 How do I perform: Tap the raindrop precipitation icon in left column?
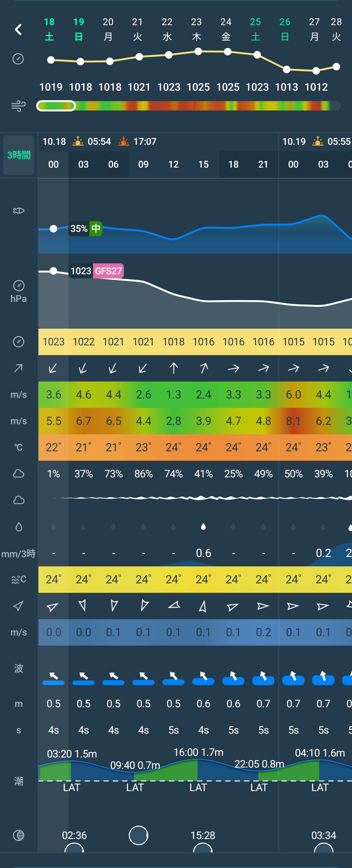pyautogui.click(x=19, y=527)
